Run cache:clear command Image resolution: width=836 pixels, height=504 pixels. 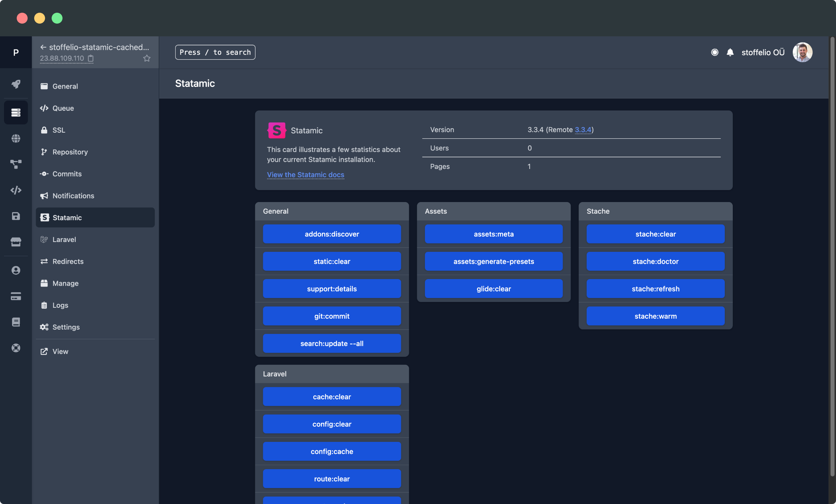pos(332,397)
